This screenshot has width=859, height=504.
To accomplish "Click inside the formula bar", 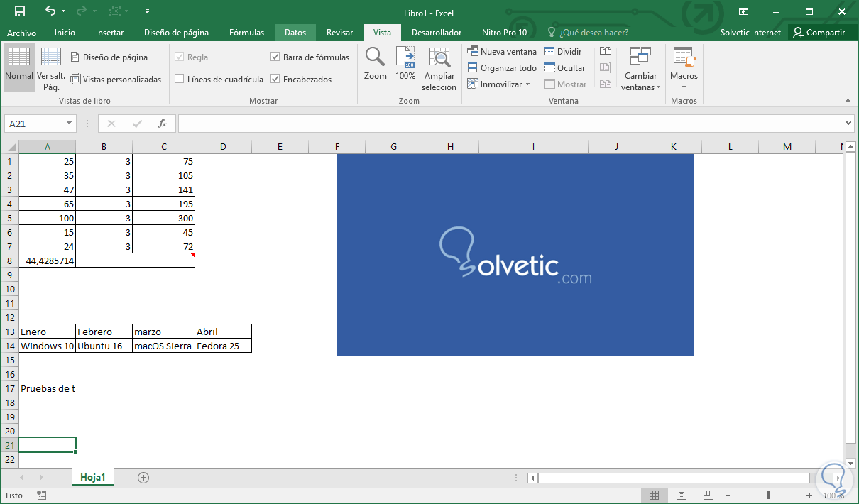I will [x=510, y=124].
